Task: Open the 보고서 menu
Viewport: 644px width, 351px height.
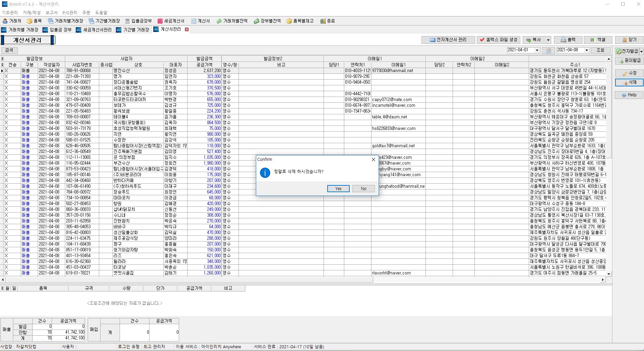Action: coord(52,13)
